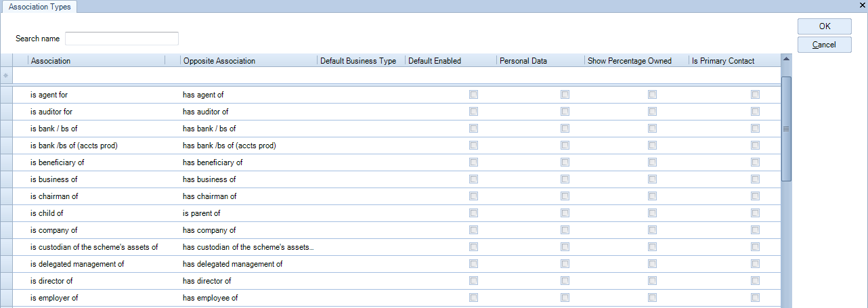Click the new-row asterisk indicator

(6, 75)
